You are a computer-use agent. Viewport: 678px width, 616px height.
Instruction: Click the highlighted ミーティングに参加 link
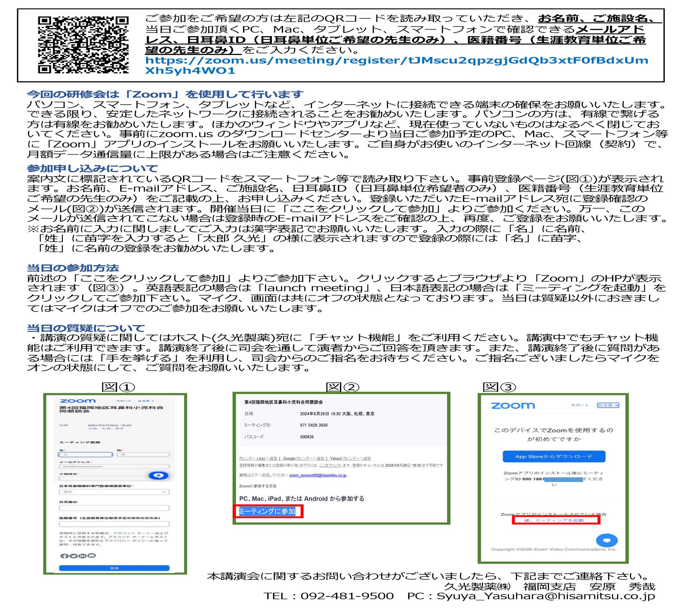point(267,511)
